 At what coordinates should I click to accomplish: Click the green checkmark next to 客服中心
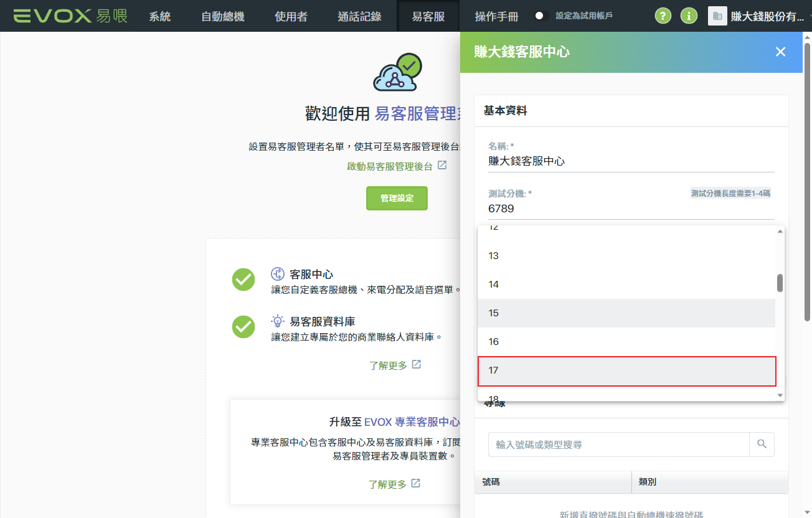point(243,279)
